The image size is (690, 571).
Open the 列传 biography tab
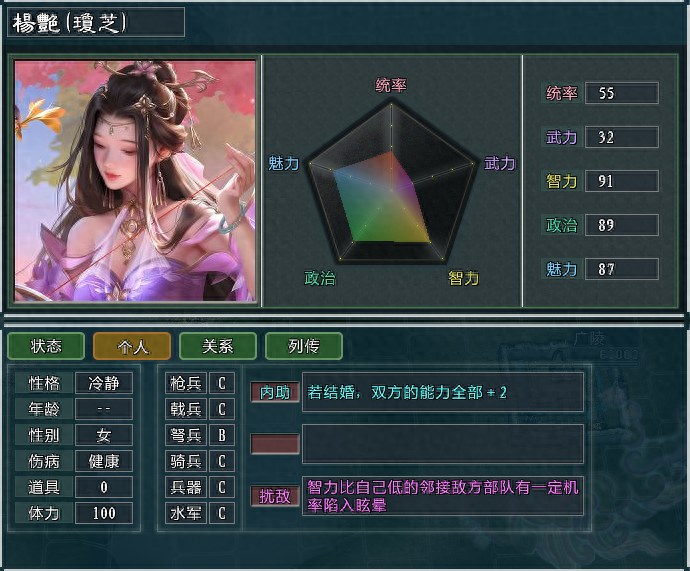(304, 346)
